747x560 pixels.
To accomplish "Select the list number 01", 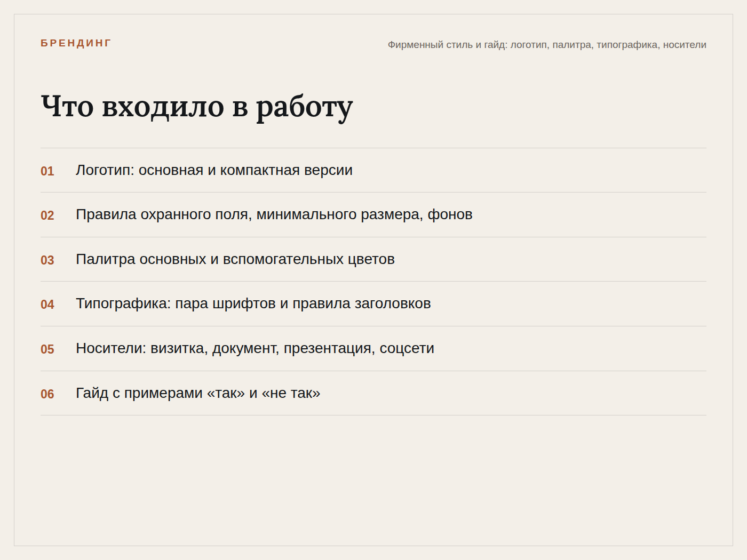I will click(x=47, y=171).
